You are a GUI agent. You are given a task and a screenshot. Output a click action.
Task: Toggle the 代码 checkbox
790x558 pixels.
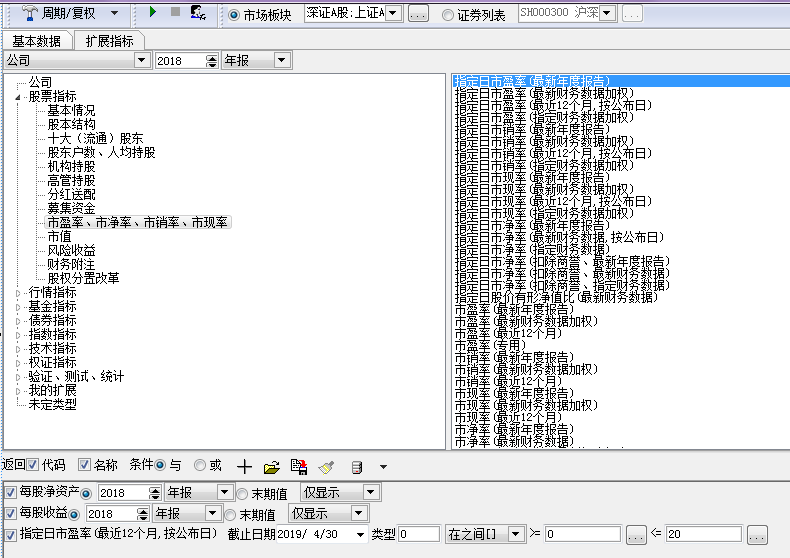pos(33,465)
